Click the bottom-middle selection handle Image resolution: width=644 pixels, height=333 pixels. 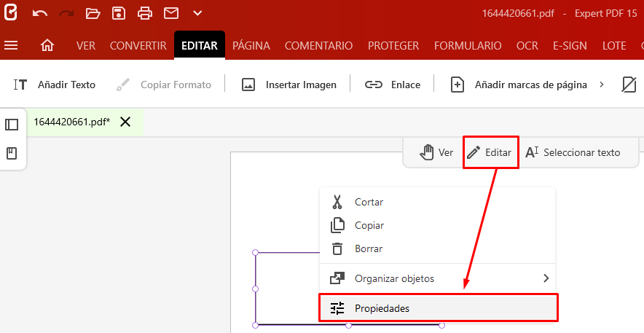tap(348, 325)
